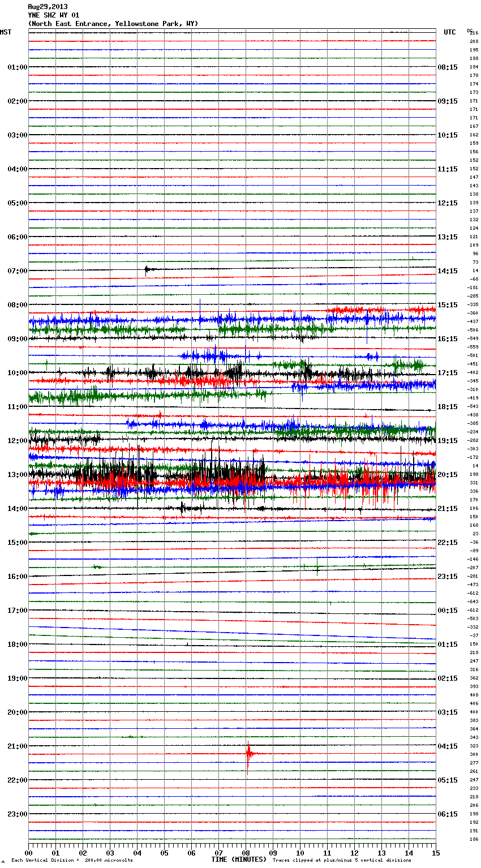Click the 20:15 UTC time label

[448, 475]
